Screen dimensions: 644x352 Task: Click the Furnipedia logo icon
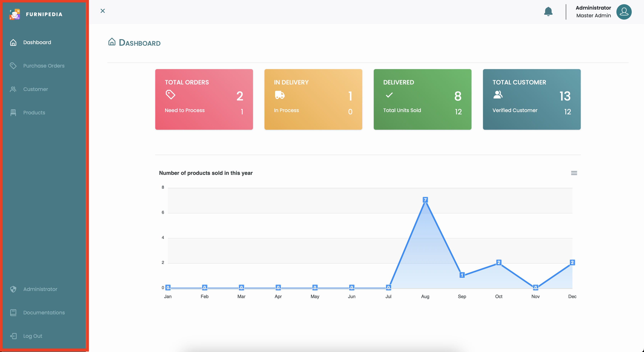pyautogui.click(x=15, y=14)
